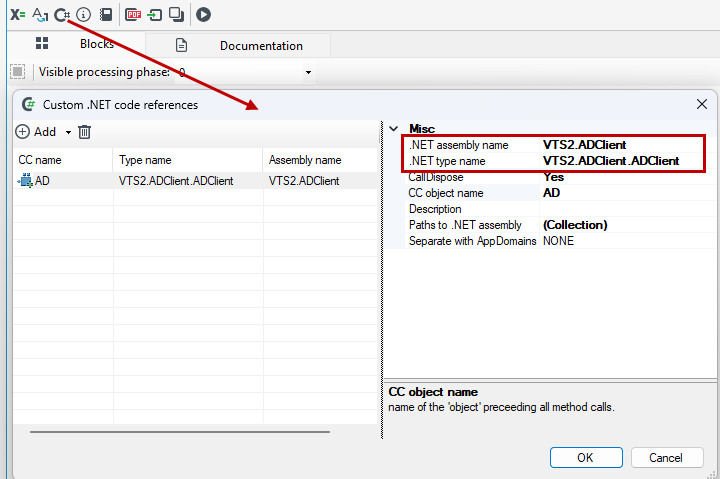720x479 pixels.
Task: Click the empty Description value field
Action: (628, 209)
